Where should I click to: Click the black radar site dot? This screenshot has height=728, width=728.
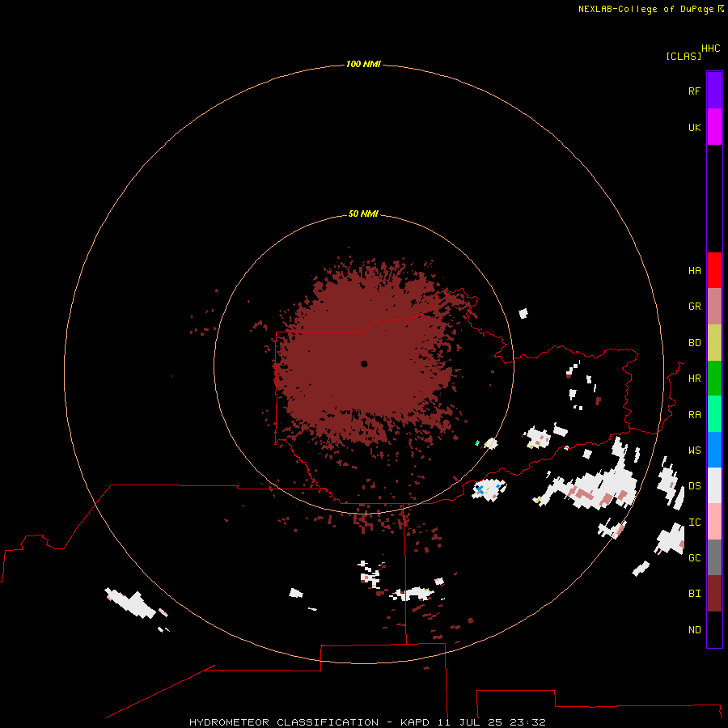tap(364, 363)
